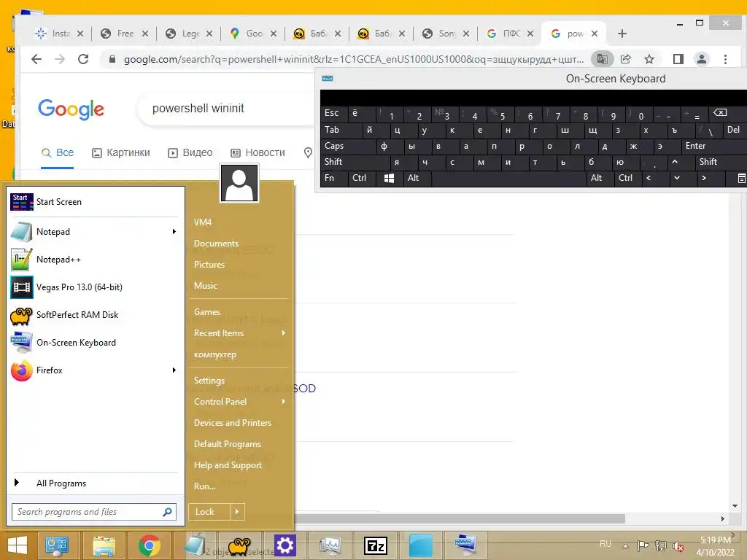
Task: Open Chrome profile avatar
Action: click(702, 59)
